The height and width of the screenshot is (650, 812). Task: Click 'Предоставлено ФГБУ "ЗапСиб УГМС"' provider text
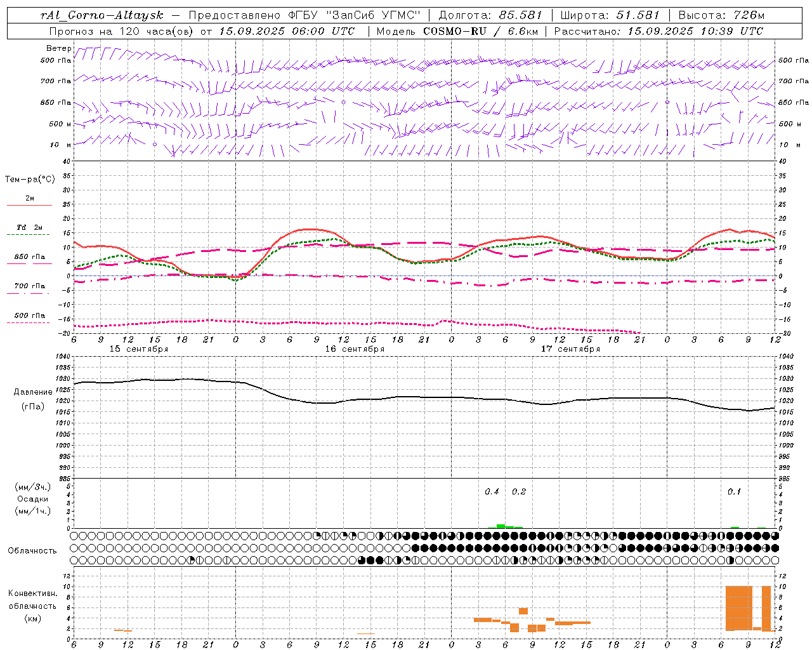(306, 15)
